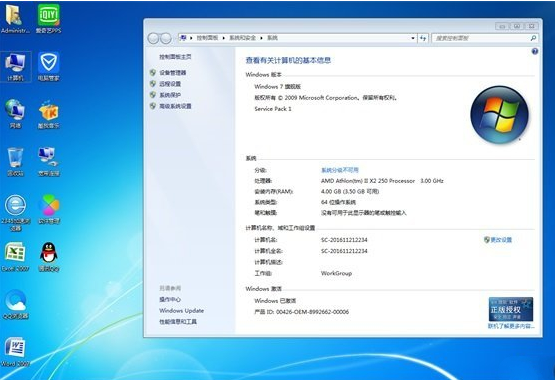Click the shield icon next to 系统保护
Image resolution: width=555 pixels, height=380 pixels.
(153, 95)
